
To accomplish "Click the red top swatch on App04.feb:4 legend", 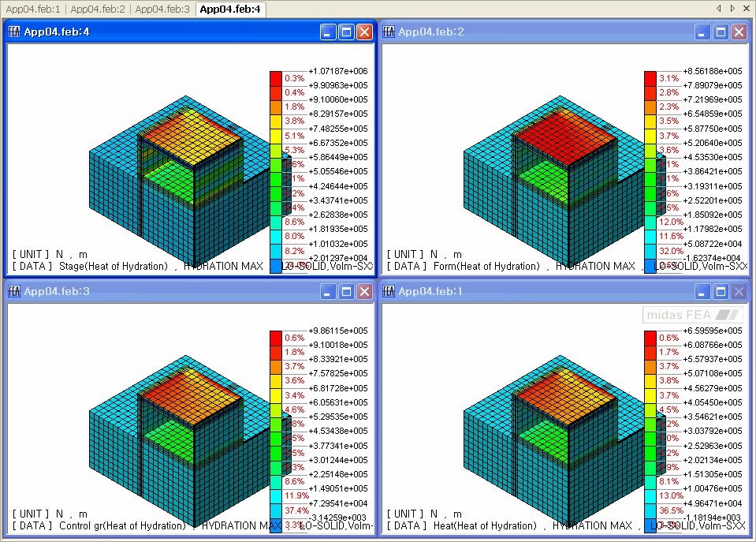I will [x=277, y=78].
